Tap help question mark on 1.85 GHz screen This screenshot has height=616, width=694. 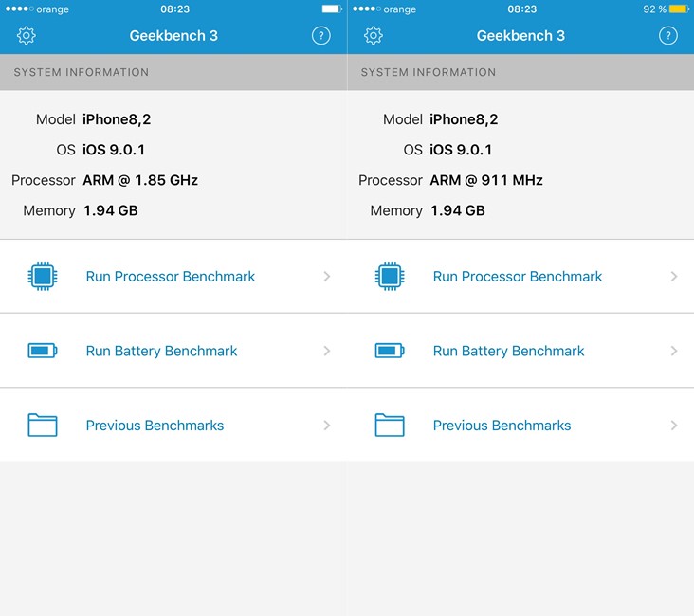[321, 36]
